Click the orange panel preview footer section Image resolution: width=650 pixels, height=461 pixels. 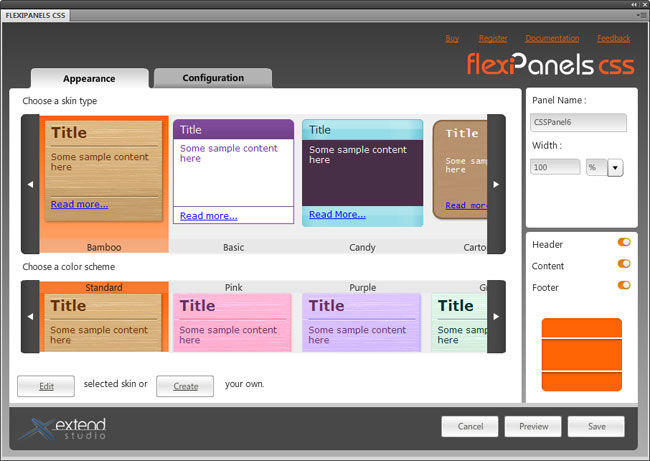click(x=582, y=381)
